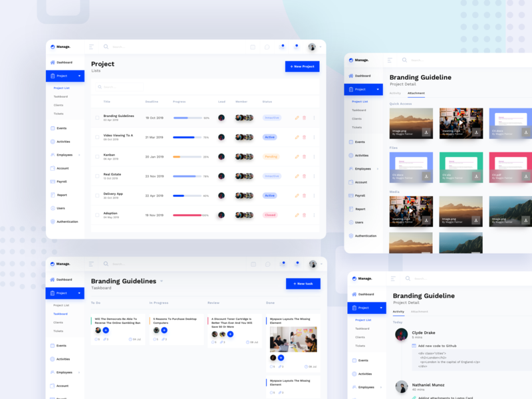Open the avatar dropdown in the Project list window header

321,47
